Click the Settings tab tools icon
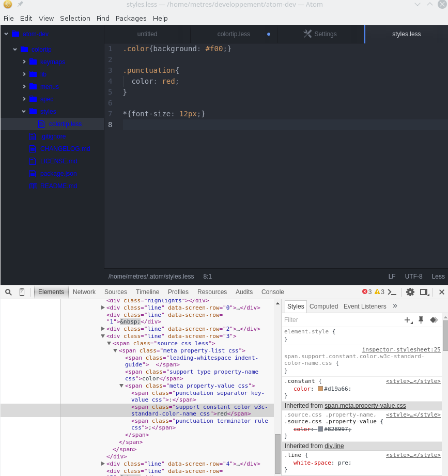The width and height of the screenshot is (448, 476). 307,34
